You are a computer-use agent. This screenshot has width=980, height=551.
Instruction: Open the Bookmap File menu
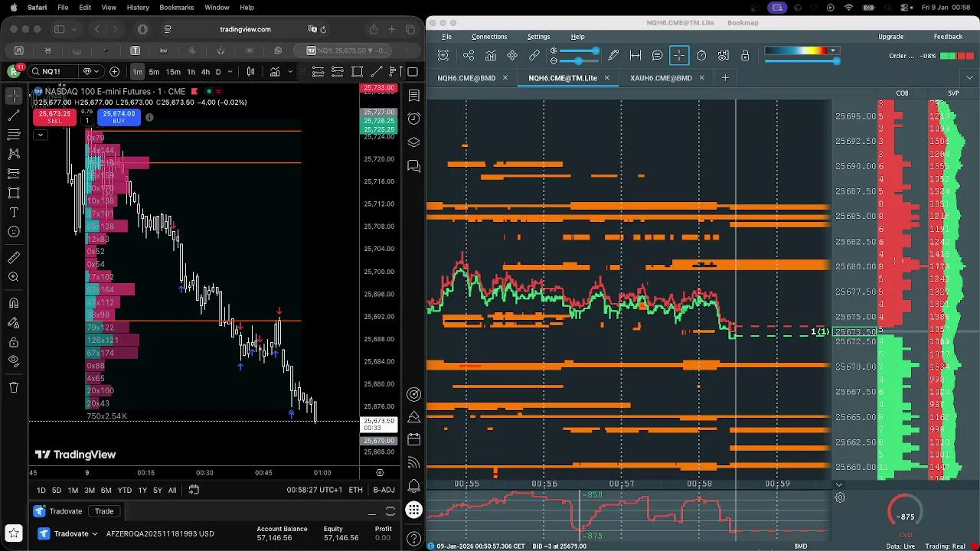tap(446, 37)
